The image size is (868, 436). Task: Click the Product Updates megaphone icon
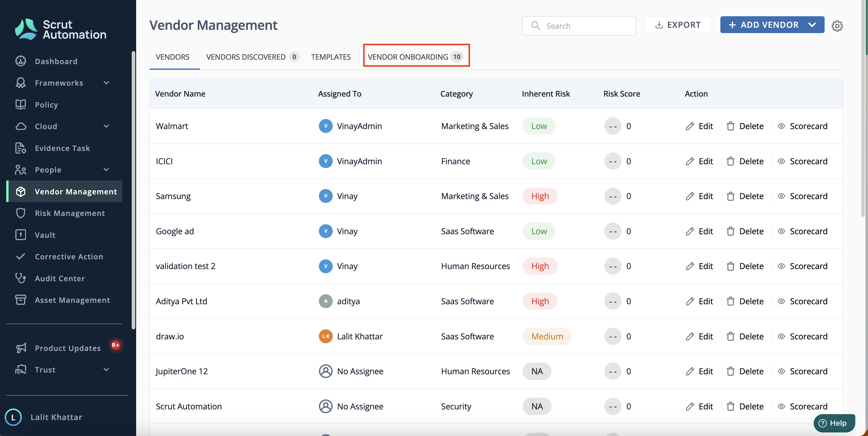[x=21, y=348]
